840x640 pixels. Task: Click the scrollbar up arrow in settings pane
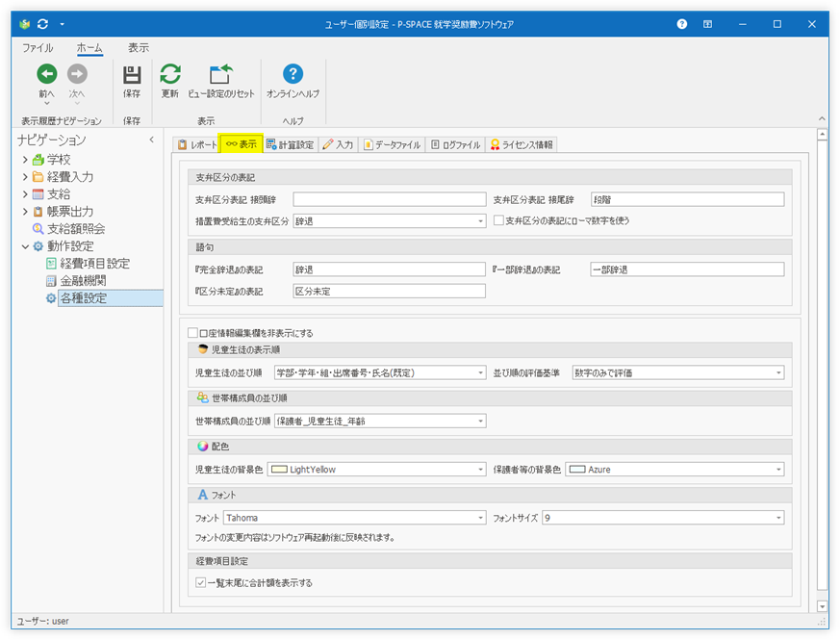point(823,134)
